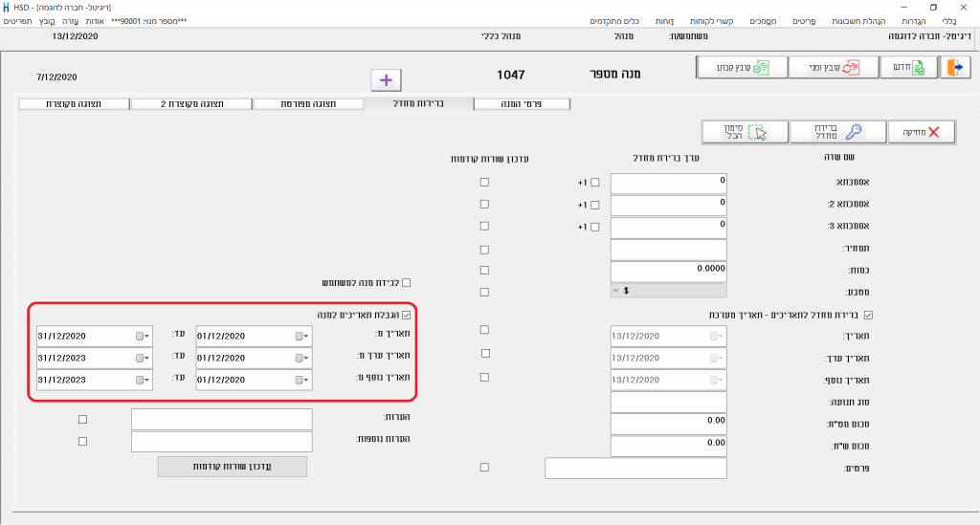Open the דוחות menu
Viewport: 980px width, 525px height.
664,21
